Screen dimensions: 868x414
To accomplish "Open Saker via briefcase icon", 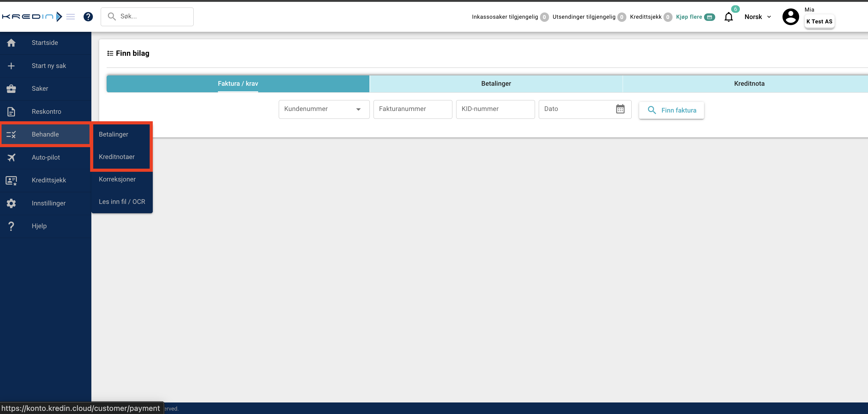I will coord(11,89).
